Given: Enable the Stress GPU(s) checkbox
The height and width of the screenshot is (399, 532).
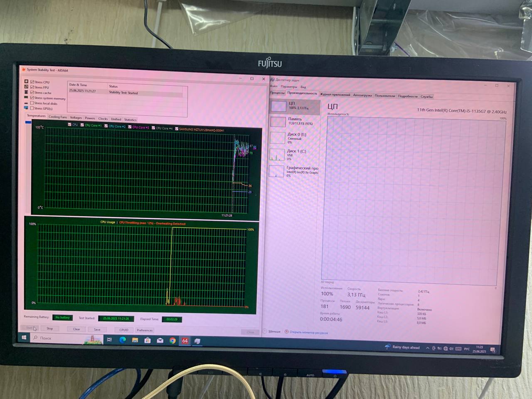Looking at the screenshot, I should click(32, 108).
